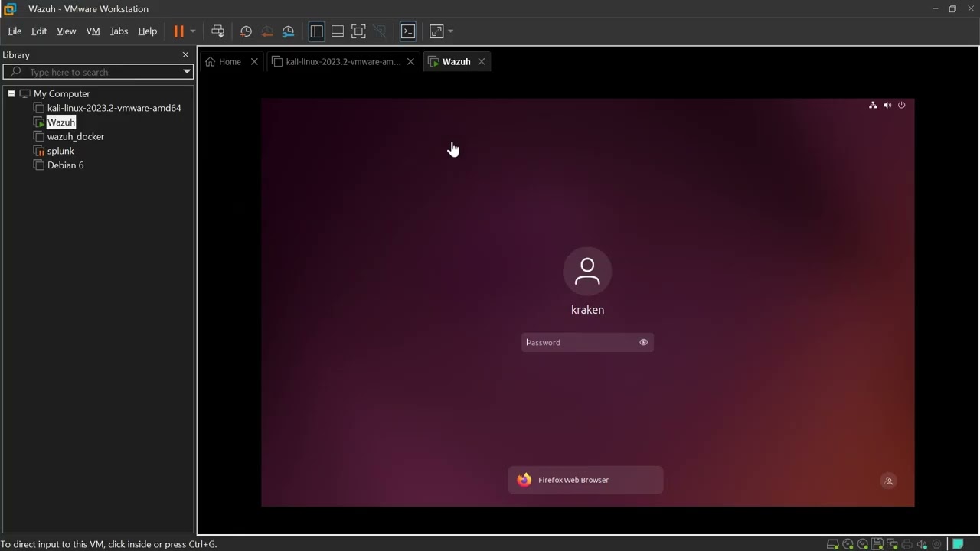Image resolution: width=980 pixels, height=551 pixels.
Task: Click the Ubuntu power menu icon
Action: 901,105
